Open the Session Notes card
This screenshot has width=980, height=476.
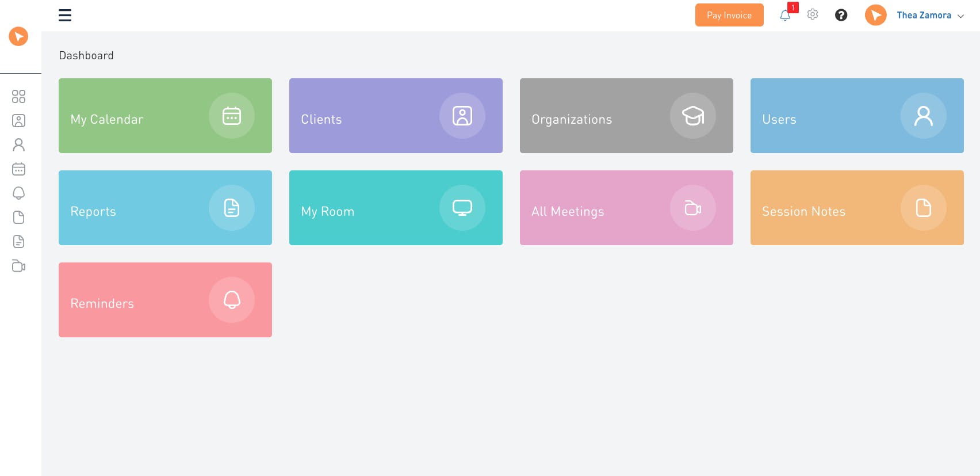tap(857, 208)
